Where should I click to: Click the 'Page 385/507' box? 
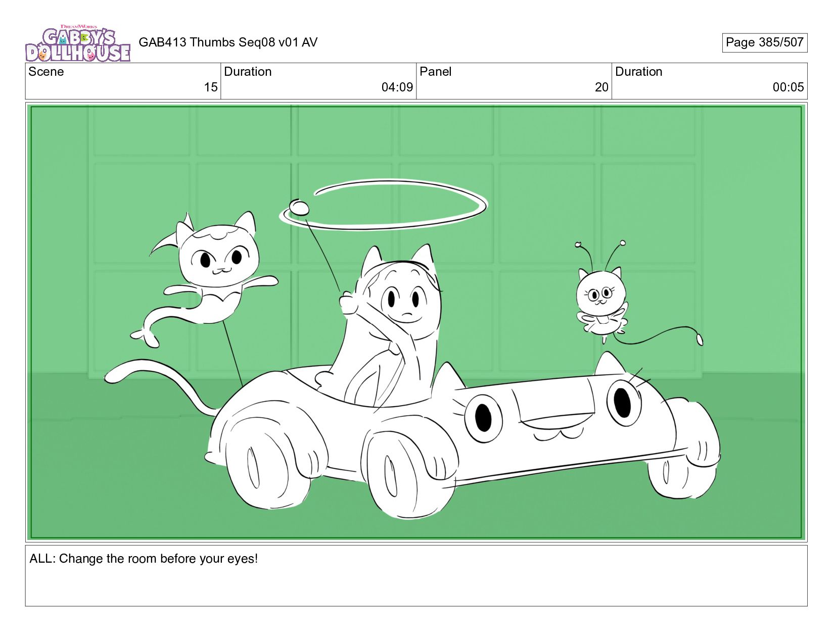764,42
